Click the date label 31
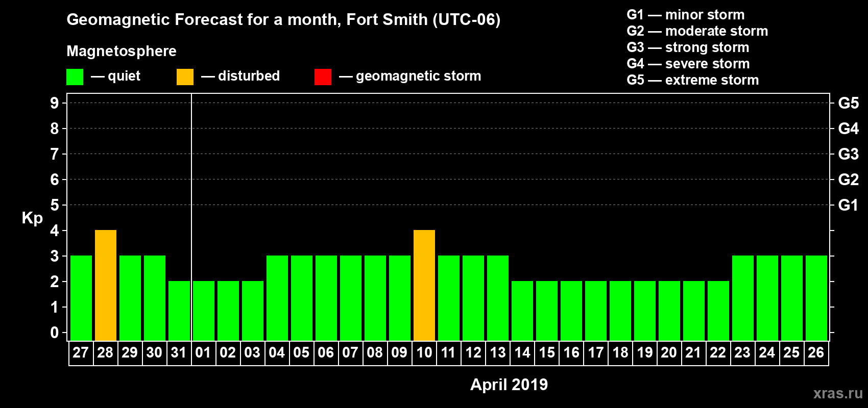Image resolution: width=868 pixels, height=408 pixels. click(x=179, y=353)
